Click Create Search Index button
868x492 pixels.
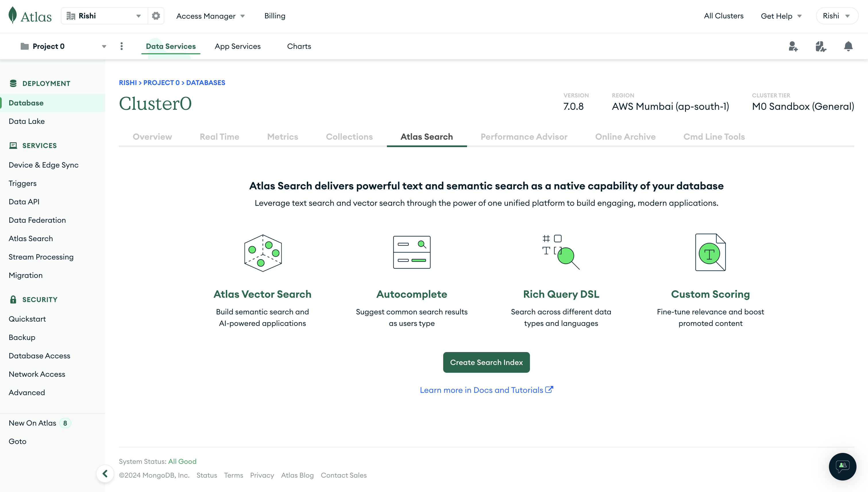click(x=486, y=362)
